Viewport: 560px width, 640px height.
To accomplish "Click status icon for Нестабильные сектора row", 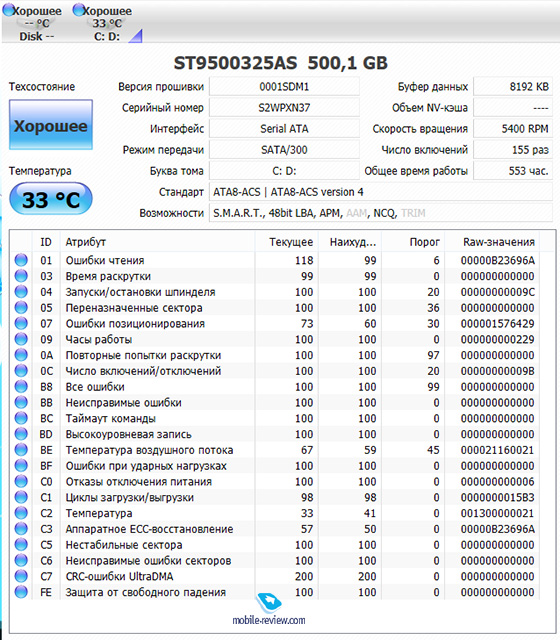I will click(x=21, y=544).
